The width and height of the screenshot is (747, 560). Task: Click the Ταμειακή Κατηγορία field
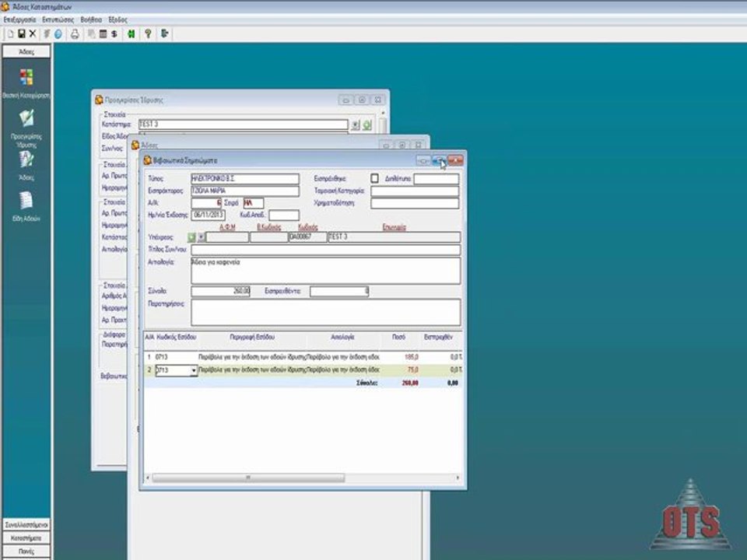tap(415, 191)
